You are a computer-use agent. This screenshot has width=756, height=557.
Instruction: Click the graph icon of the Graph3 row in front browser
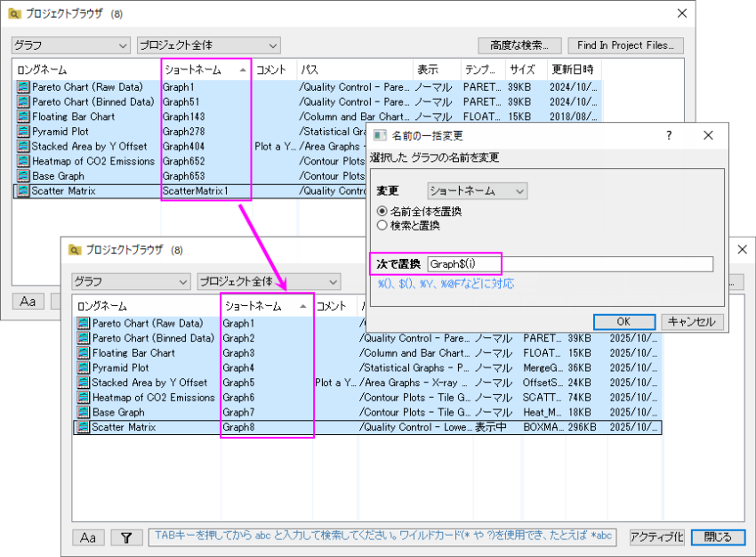[84, 353]
